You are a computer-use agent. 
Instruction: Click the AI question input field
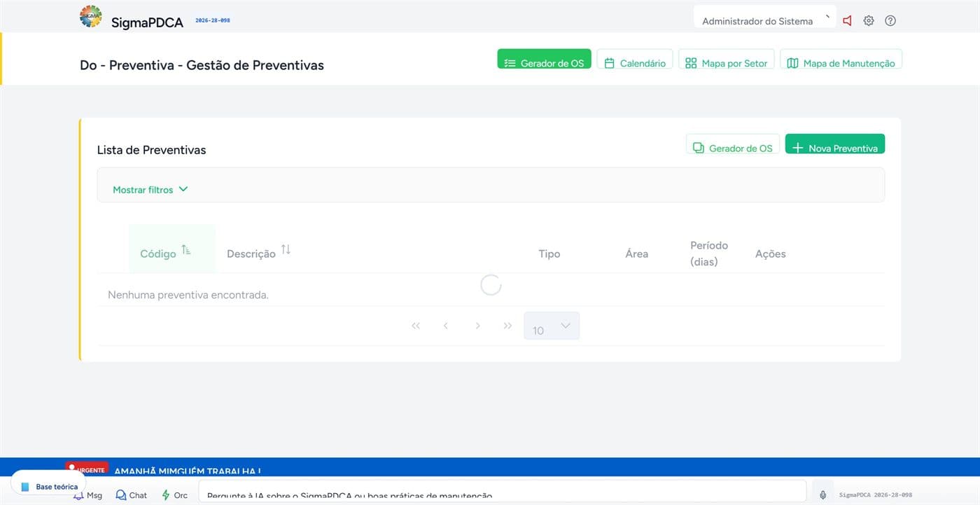(503, 492)
